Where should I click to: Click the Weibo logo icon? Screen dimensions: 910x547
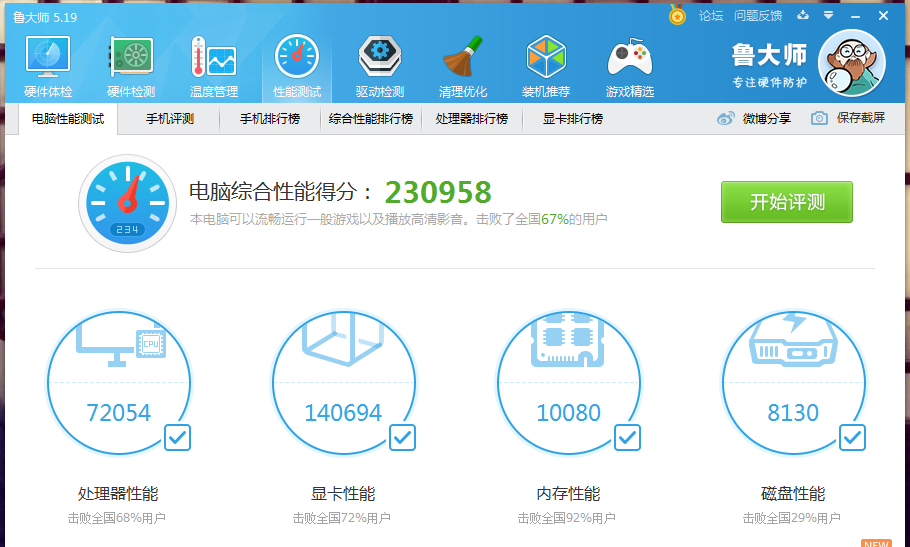(x=725, y=118)
